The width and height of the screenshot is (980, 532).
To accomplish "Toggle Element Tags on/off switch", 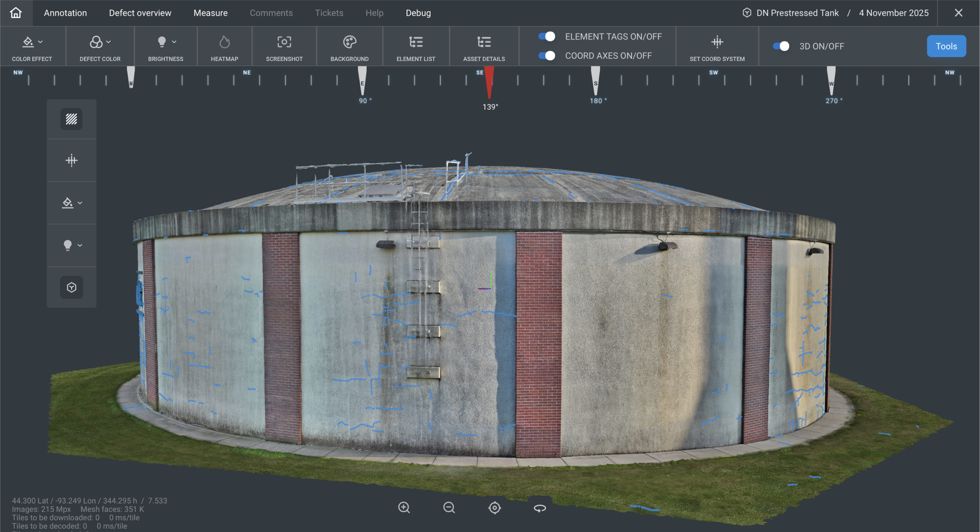I will tap(547, 36).
